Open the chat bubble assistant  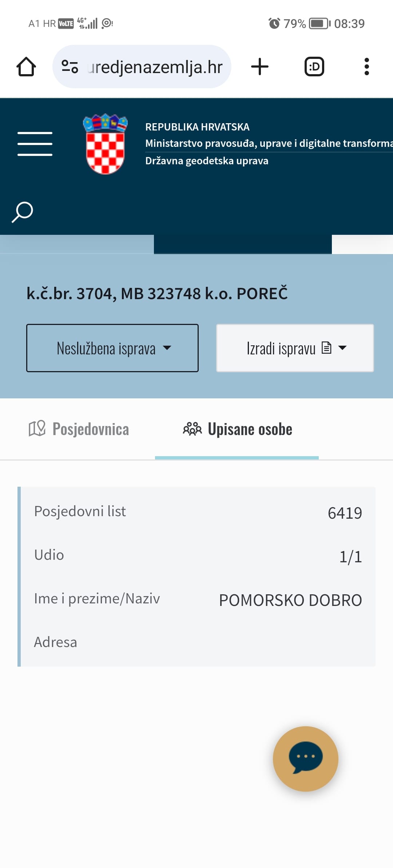(306, 759)
